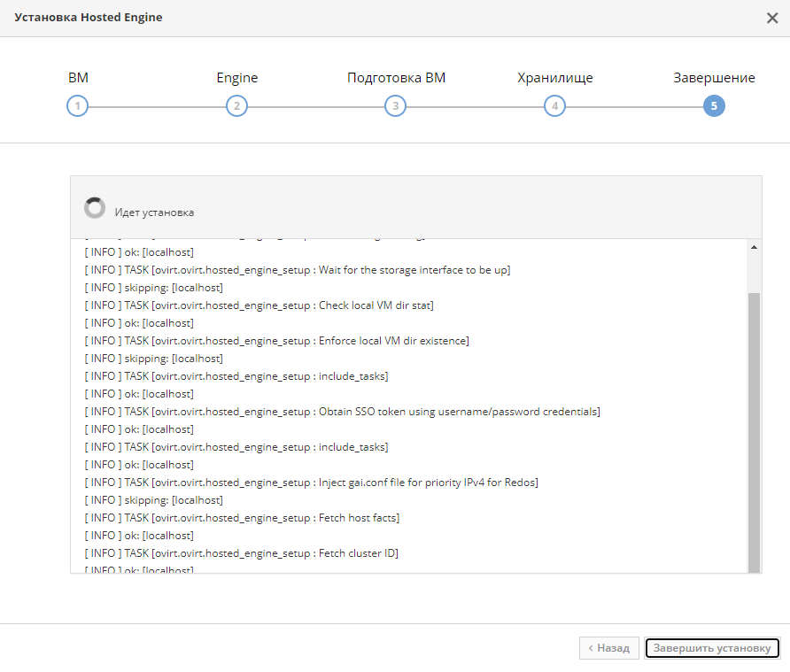Click the Идет установка status text

(x=154, y=212)
